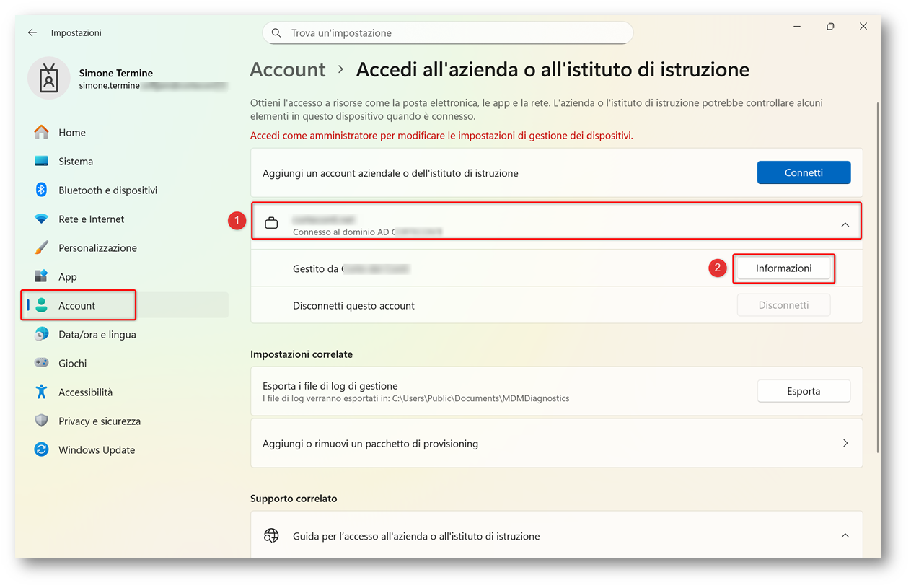Click the Rete e Internet Wi-Fi icon

point(42,219)
